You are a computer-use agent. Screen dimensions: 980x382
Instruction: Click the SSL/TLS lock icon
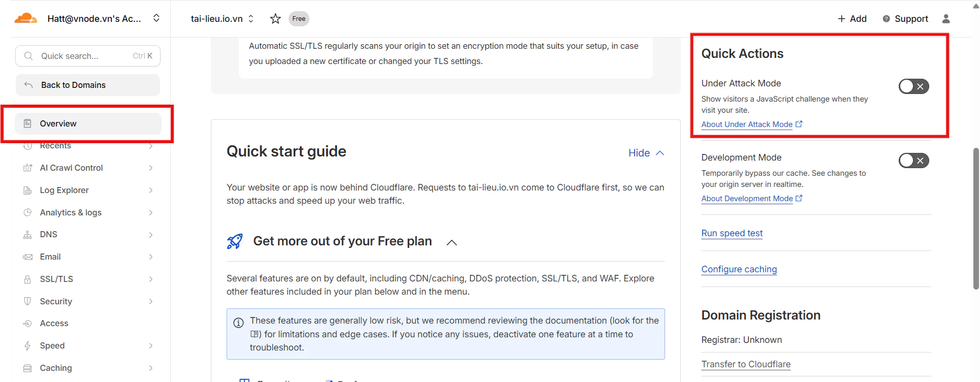pos(27,279)
